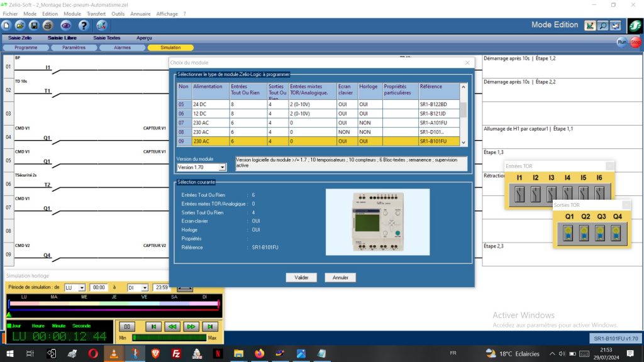The height and width of the screenshot is (362, 644).
Task: Click the weekly color timeline bar
Action: (114, 304)
